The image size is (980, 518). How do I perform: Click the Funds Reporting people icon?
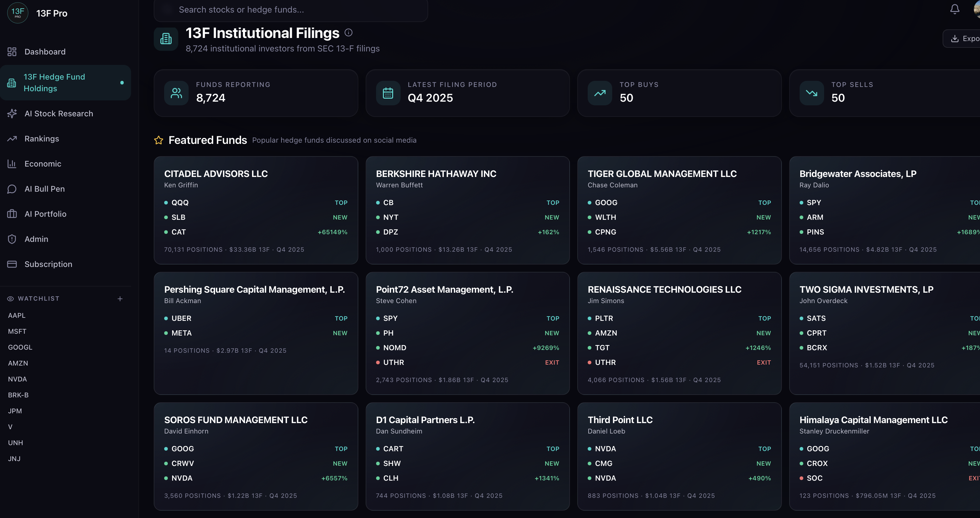point(176,93)
